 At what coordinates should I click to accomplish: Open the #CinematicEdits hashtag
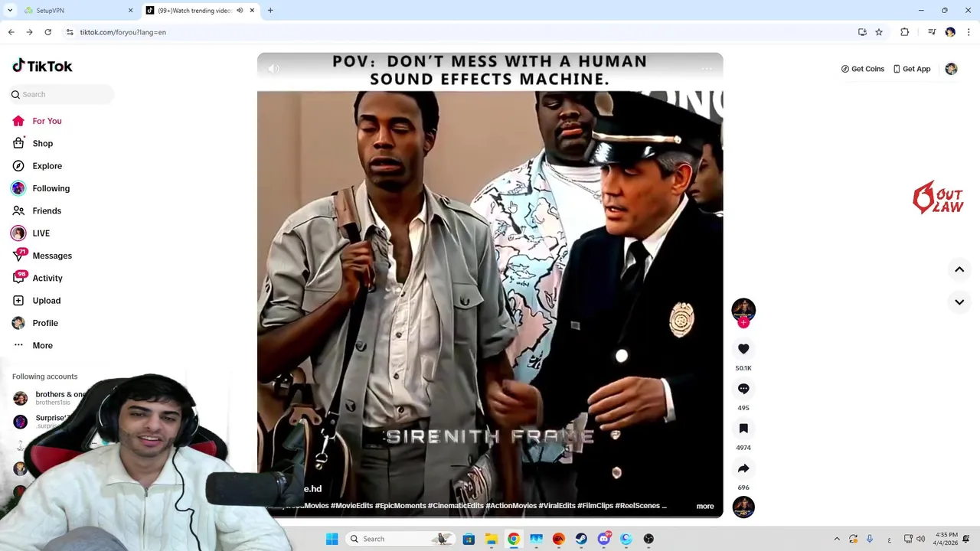[x=456, y=506]
